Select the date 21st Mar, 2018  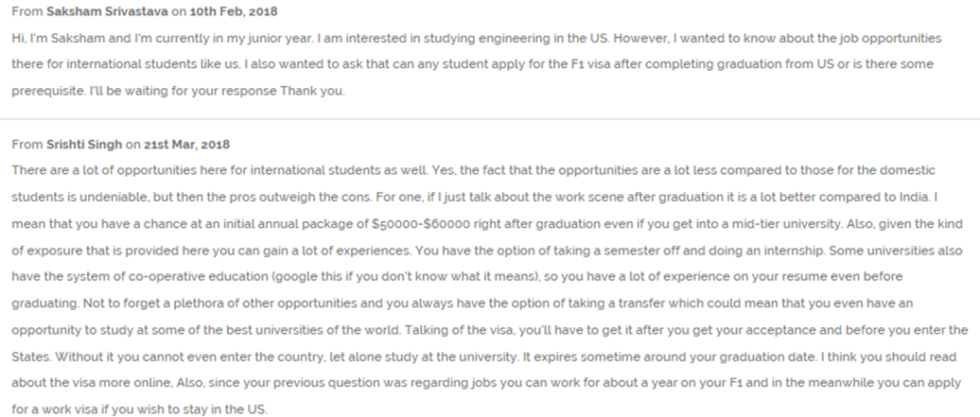click(187, 144)
